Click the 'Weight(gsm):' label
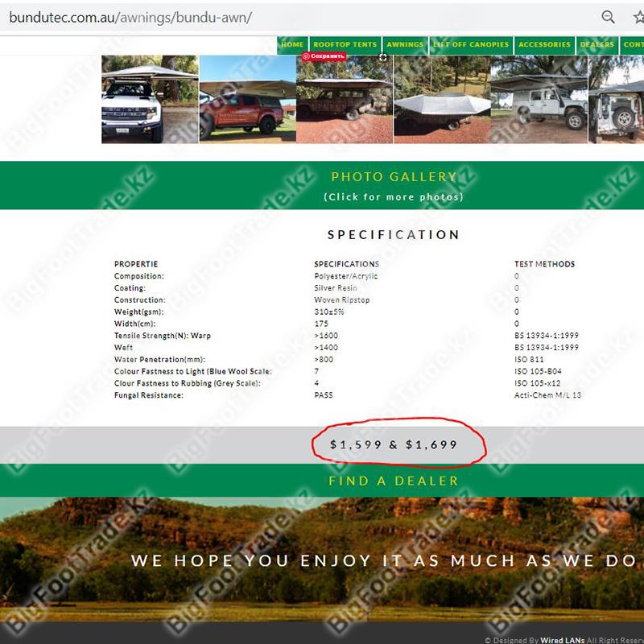 pyautogui.click(x=138, y=312)
